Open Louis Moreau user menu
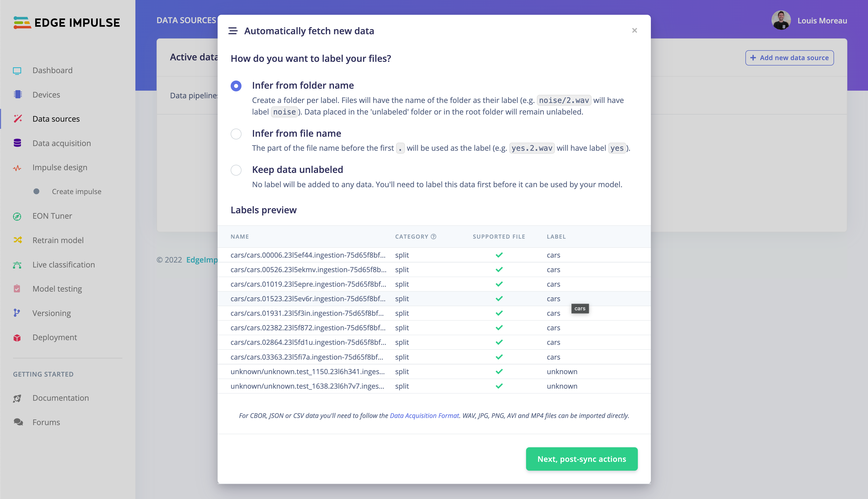Viewport: 868px width, 499px height. (809, 20)
